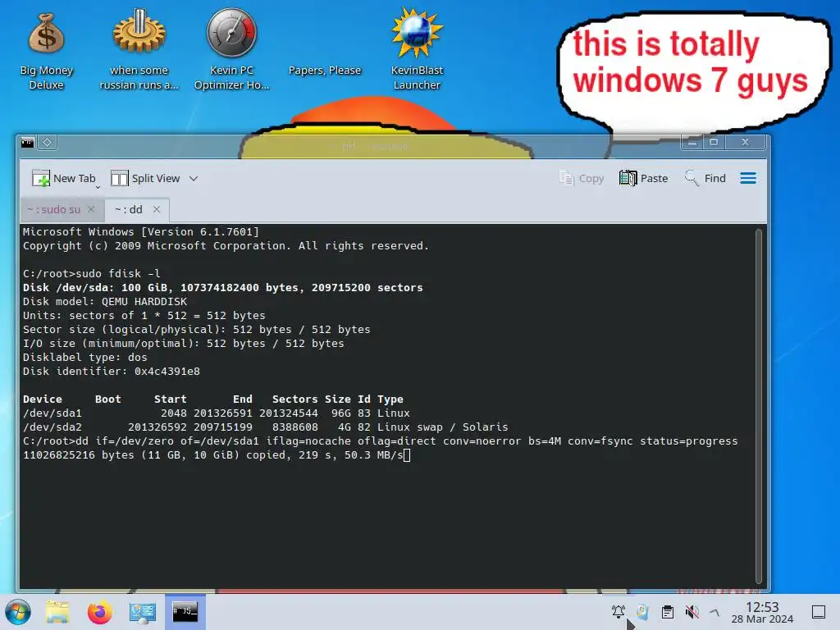Click the muted volume tray icon
Screen dimensions: 840x630
point(692,611)
